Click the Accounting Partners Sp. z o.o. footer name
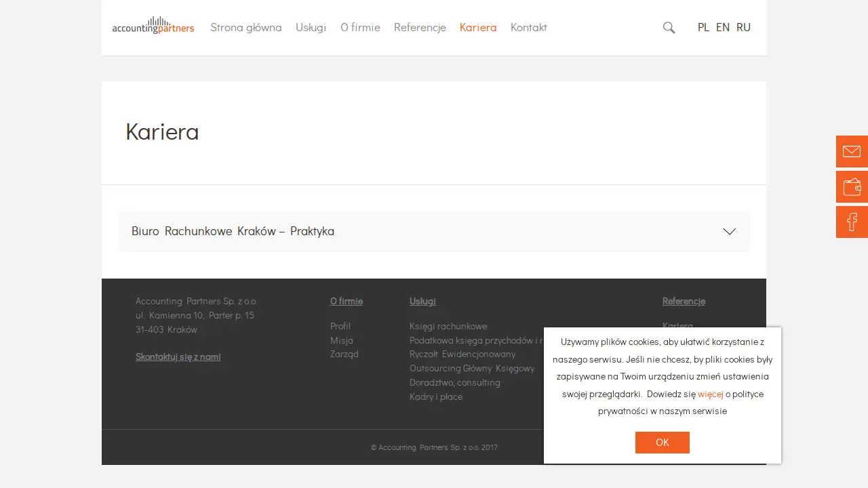 (x=197, y=301)
